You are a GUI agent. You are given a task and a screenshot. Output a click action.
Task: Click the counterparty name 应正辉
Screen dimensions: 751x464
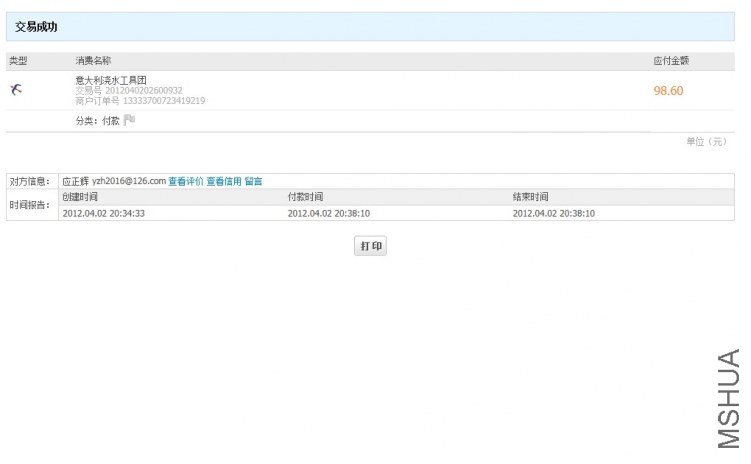point(76,181)
